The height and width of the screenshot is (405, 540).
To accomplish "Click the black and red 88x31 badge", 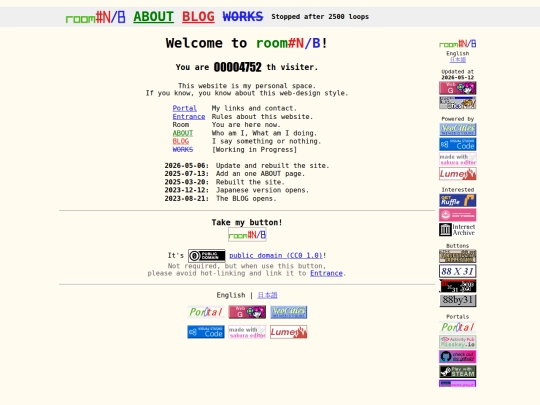I will [x=458, y=286].
